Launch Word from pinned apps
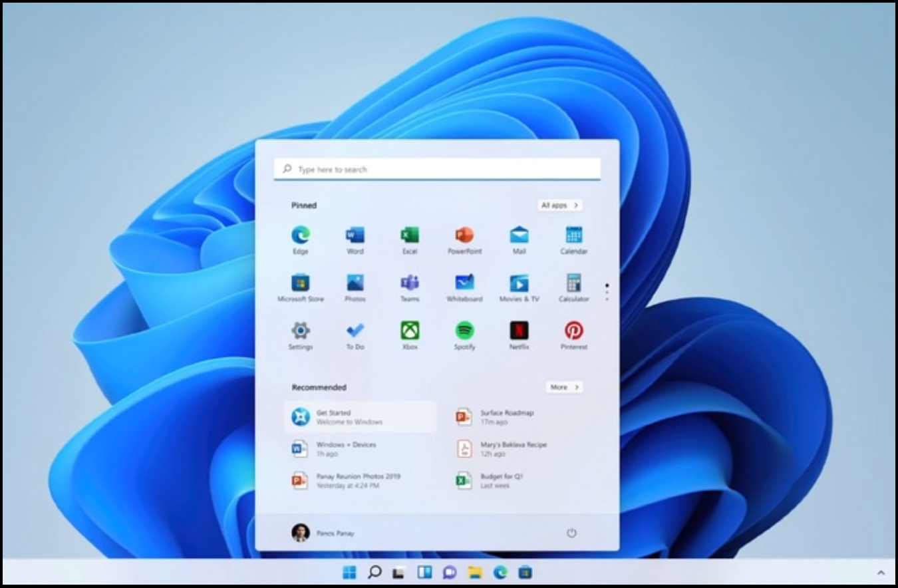 click(355, 240)
